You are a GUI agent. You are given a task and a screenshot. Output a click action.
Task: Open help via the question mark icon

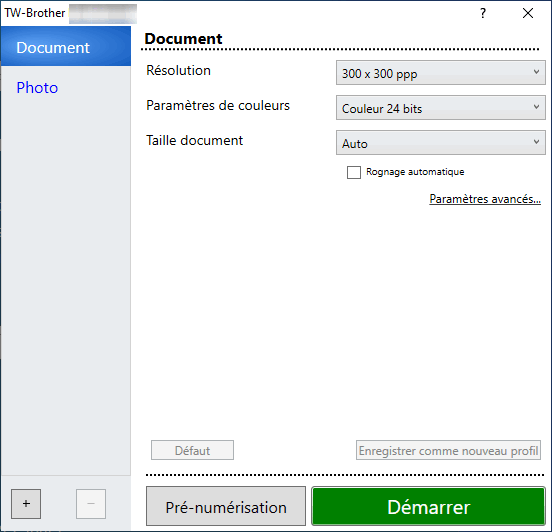(483, 13)
